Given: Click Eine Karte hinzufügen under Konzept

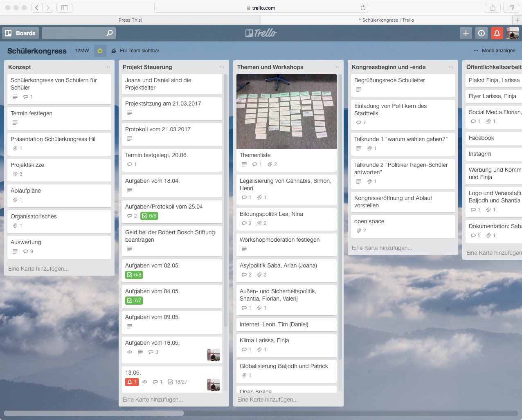Looking at the screenshot, I should pos(38,269).
